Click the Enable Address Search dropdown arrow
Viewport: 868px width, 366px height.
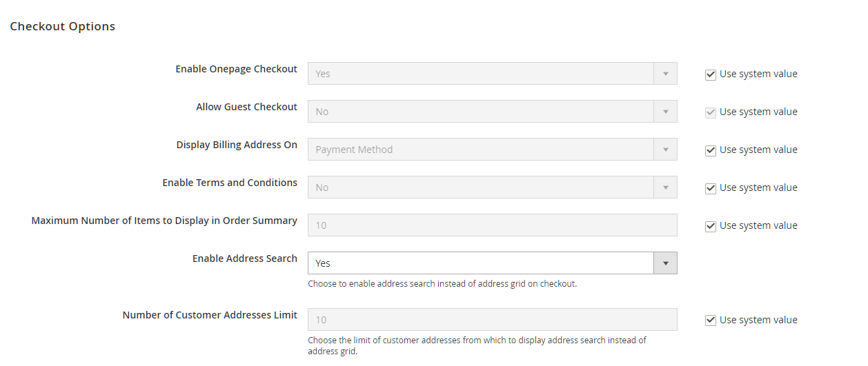tap(665, 263)
